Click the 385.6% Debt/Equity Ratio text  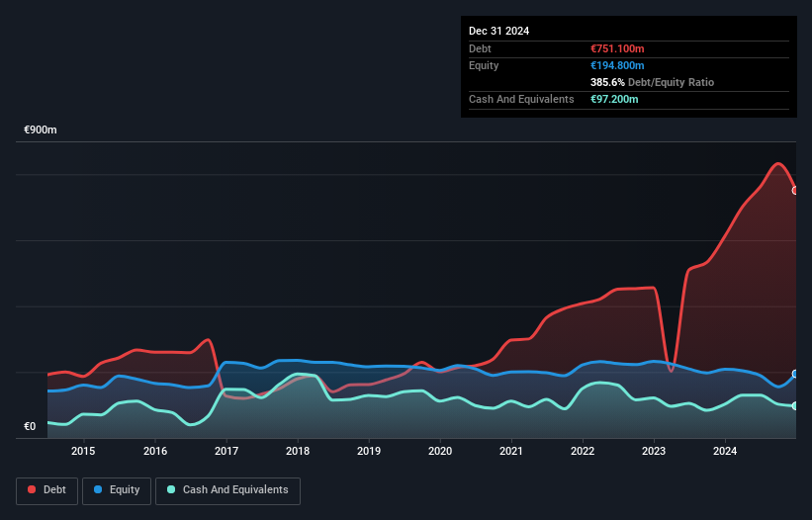pos(652,82)
